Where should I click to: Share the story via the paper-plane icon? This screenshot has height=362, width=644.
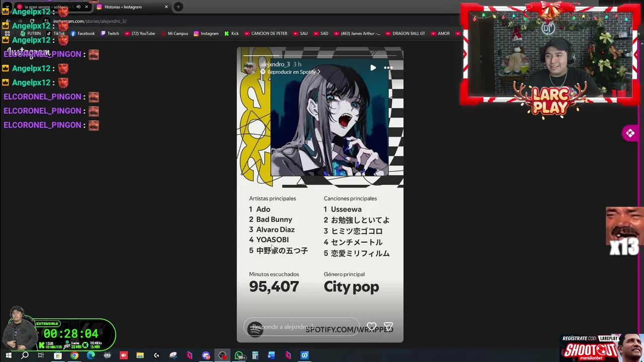coord(388,327)
